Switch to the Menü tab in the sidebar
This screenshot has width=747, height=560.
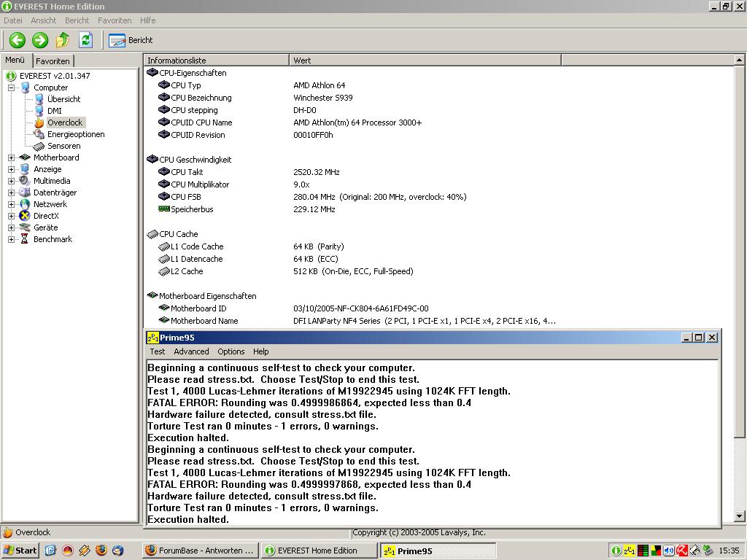tap(15, 60)
